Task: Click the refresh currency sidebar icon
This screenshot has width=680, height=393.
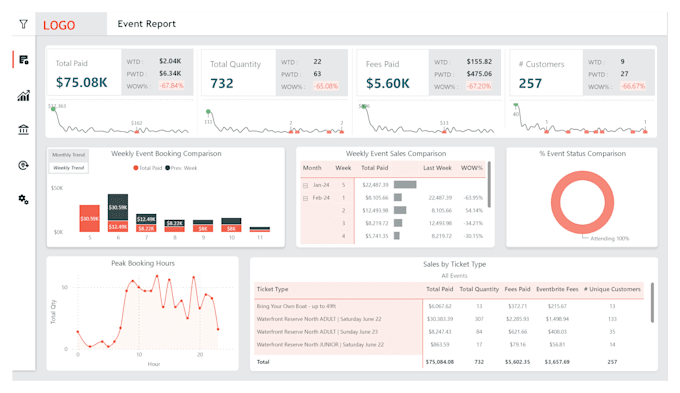Action: pyautogui.click(x=23, y=165)
